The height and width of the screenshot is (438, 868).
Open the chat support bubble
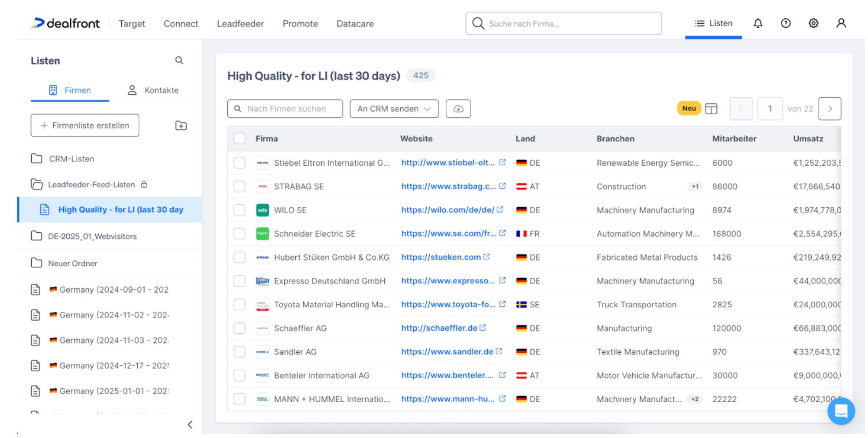[841, 411]
